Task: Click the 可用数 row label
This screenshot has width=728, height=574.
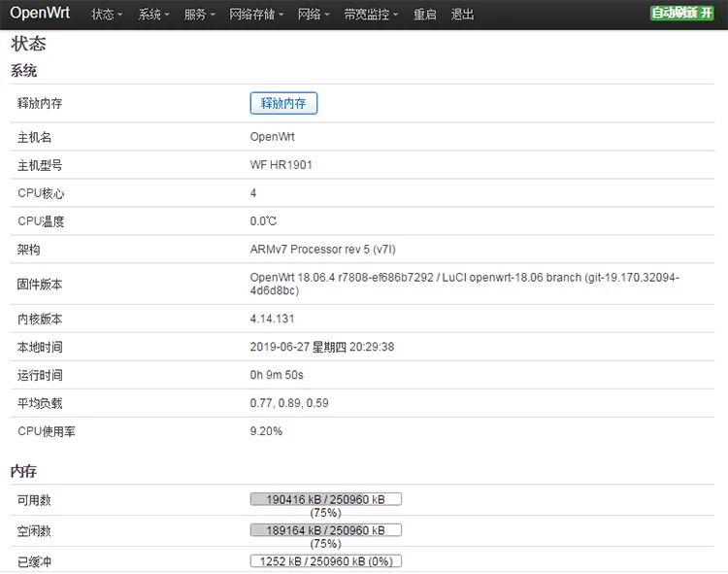Action: click(34, 500)
